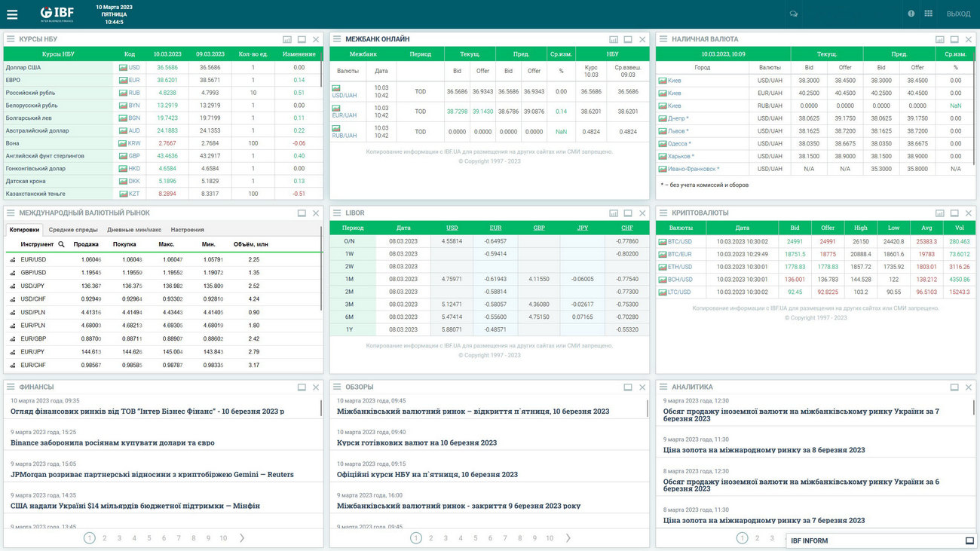
Task: Go to page 5 in Обзоры pagination
Action: (x=475, y=538)
